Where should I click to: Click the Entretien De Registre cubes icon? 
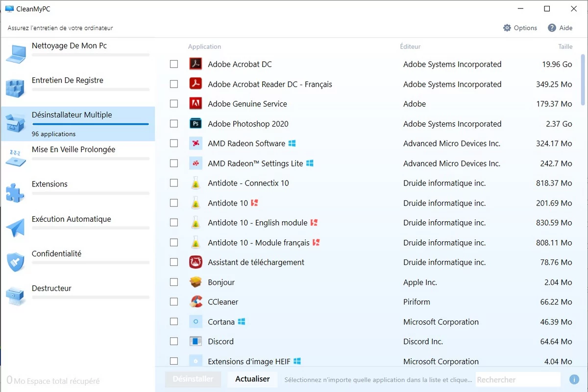(15, 89)
